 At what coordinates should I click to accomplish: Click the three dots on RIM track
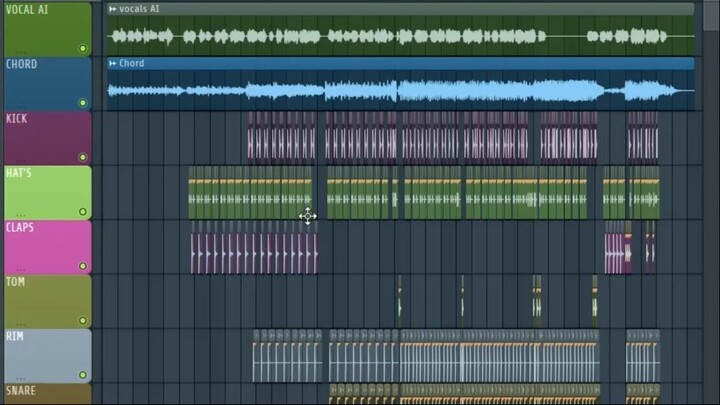point(19,377)
